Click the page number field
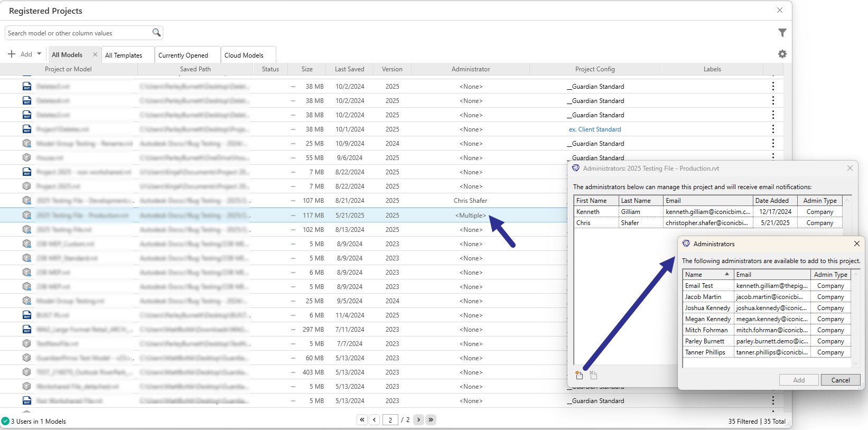The height and width of the screenshot is (430, 868). point(390,420)
